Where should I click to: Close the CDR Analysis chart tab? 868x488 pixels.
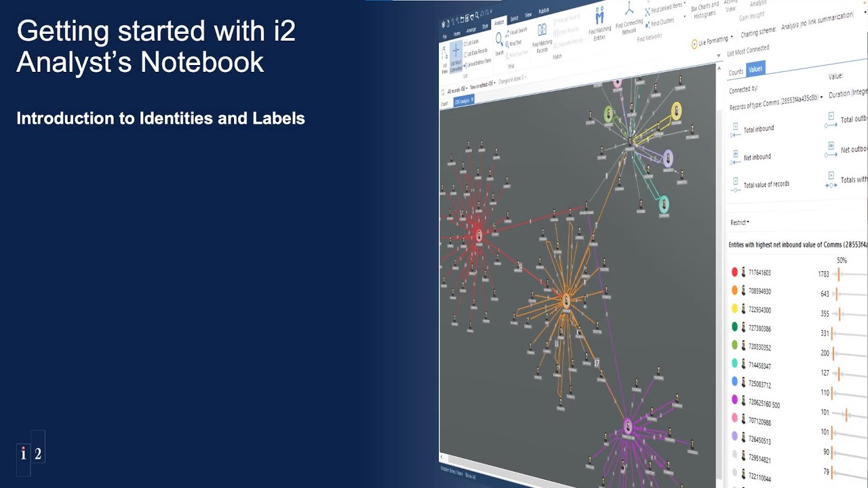[x=472, y=100]
